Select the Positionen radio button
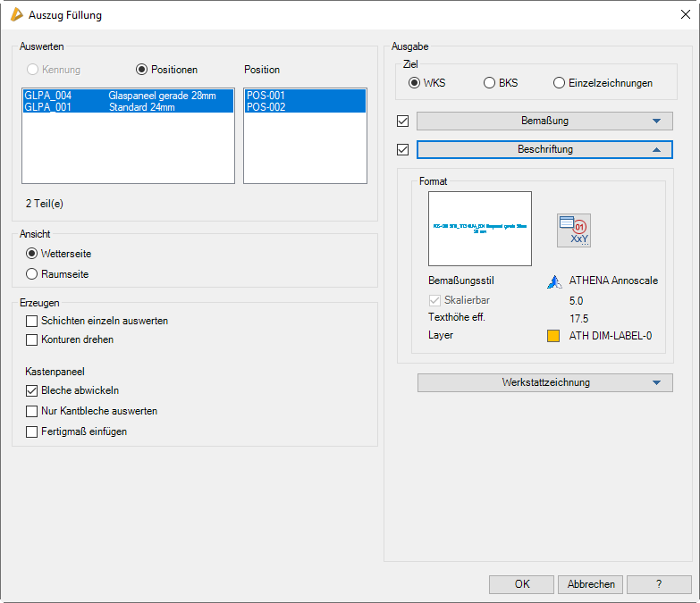 point(142,70)
